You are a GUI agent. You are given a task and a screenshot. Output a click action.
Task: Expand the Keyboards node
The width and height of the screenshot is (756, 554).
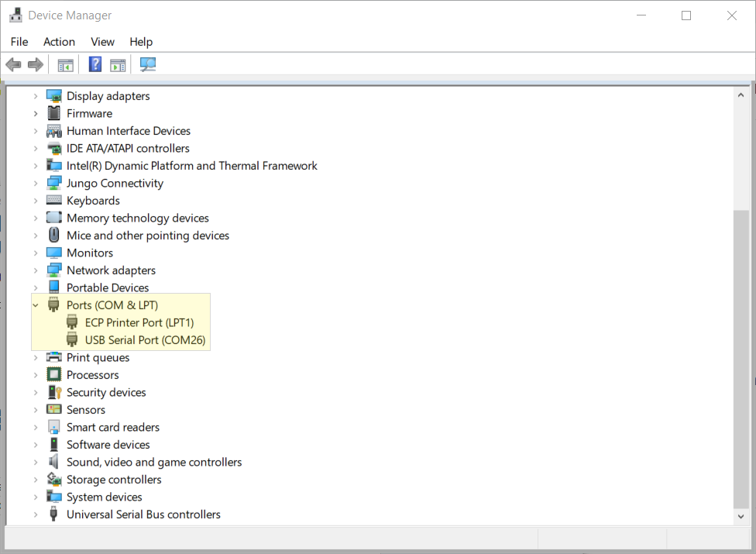(x=36, y=201)
